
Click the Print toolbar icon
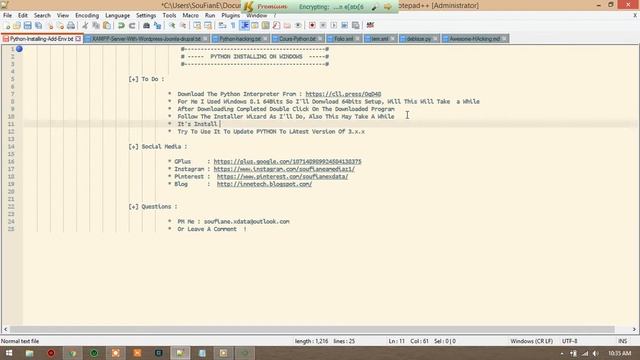click(x=71, y=25)
